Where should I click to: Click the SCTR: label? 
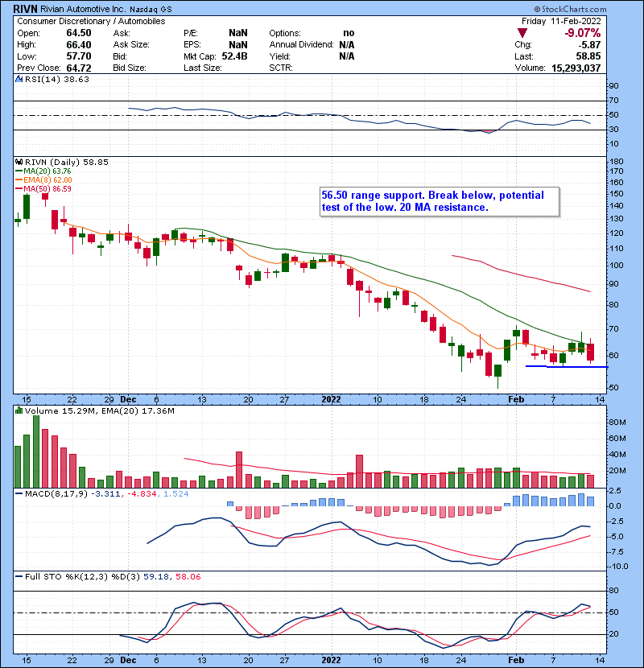pos(281,68)
